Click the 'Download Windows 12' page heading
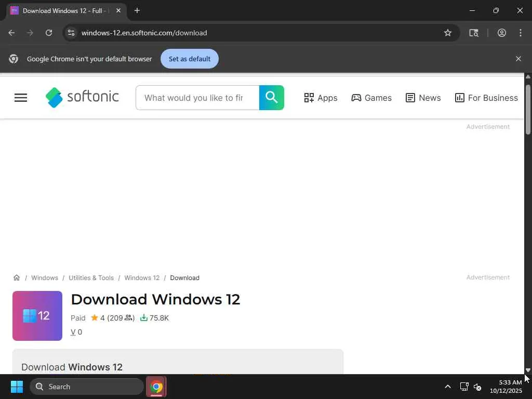532x399 pixels. tap(155, 299)
